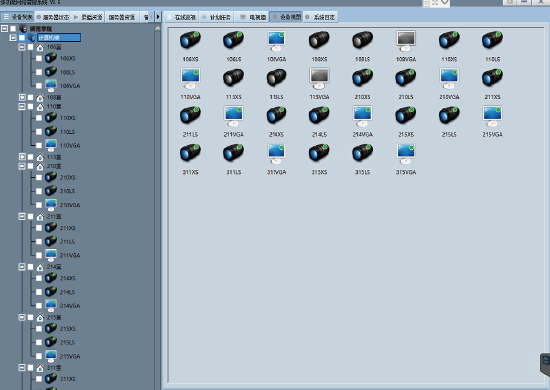Collapse the room 311 tree node
This screenshot has width=550, height=390.
(x=22, y=368)
